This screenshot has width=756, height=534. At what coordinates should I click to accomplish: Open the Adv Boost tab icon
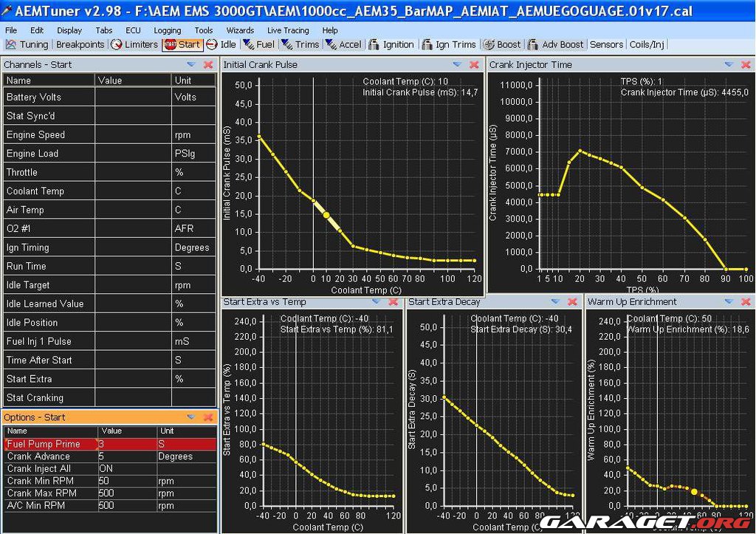(x=533, y=45)
